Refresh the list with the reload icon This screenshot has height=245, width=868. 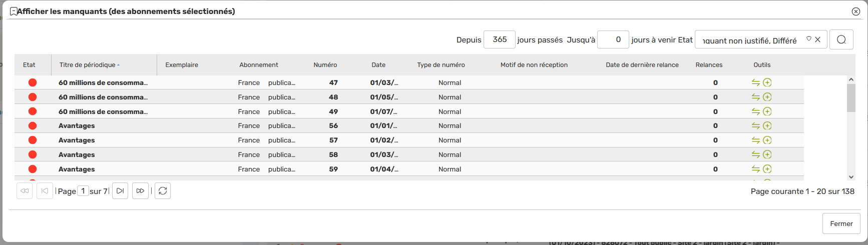point(163,190)
